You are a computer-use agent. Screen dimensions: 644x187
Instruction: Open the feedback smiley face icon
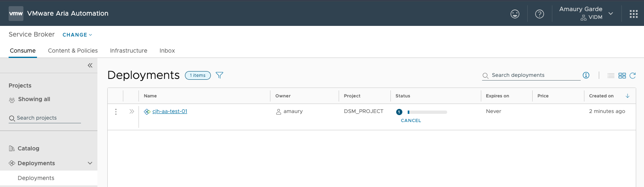pyautogui.click(x=515, y=14)
